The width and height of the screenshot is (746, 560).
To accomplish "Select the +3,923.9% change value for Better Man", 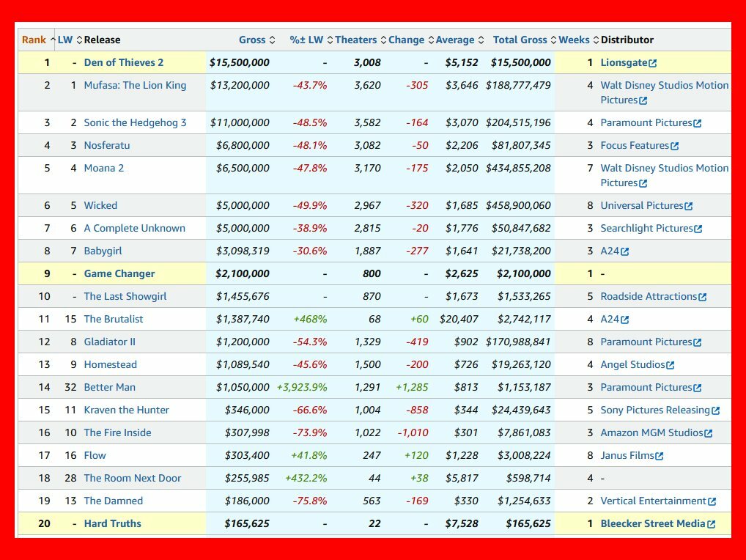I will point(302,388).
